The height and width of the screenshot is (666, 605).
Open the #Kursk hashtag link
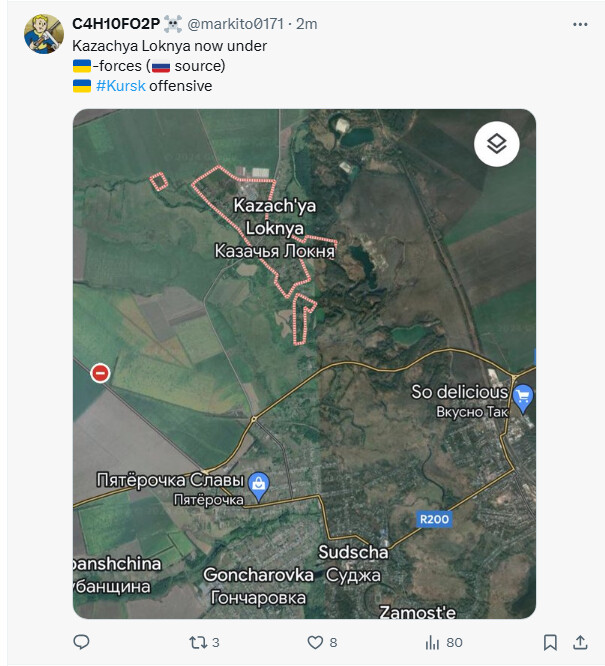tap(120, 86)
